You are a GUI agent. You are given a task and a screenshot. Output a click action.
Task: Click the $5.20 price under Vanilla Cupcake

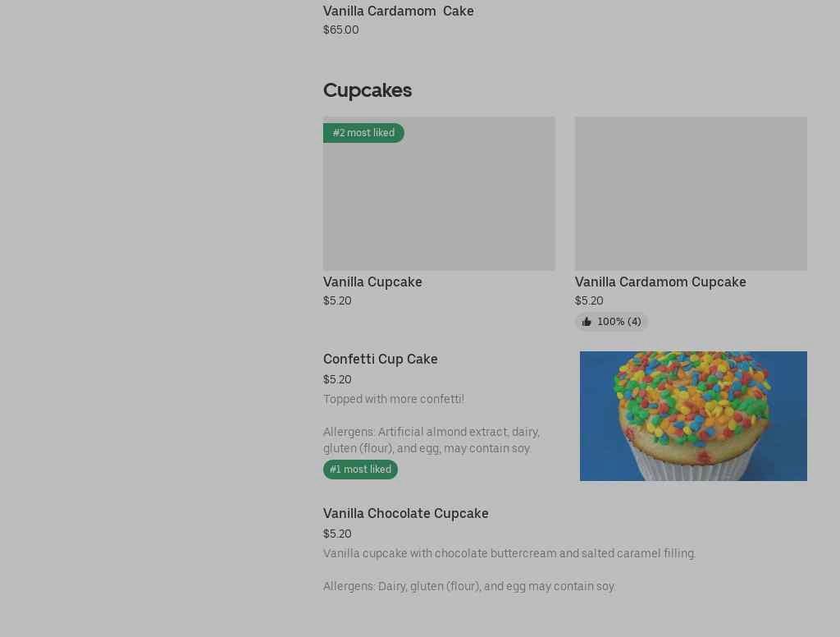click(x=337, y=300)
